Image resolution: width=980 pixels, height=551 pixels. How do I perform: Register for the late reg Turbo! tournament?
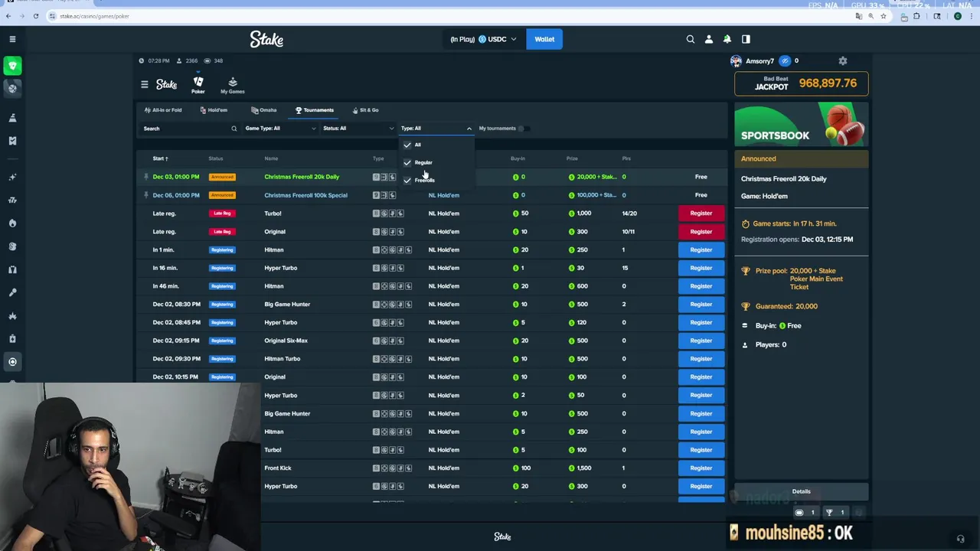pos(701,214)
